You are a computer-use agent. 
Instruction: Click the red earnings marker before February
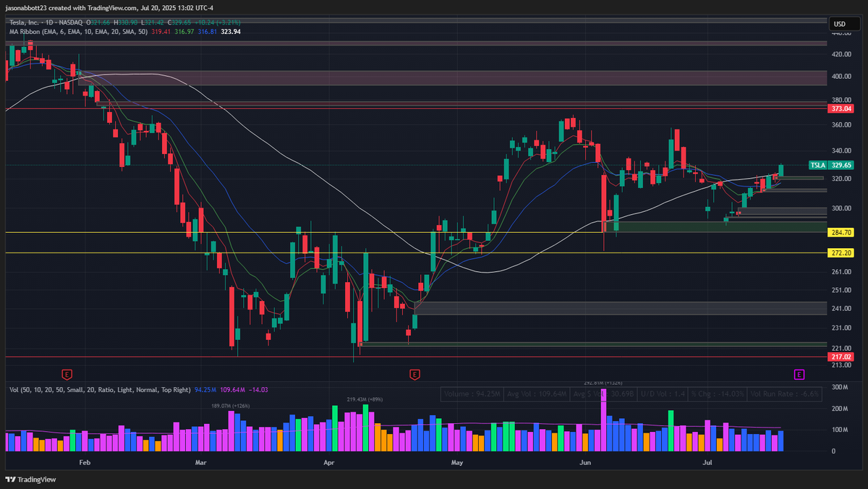coord(67,374)
